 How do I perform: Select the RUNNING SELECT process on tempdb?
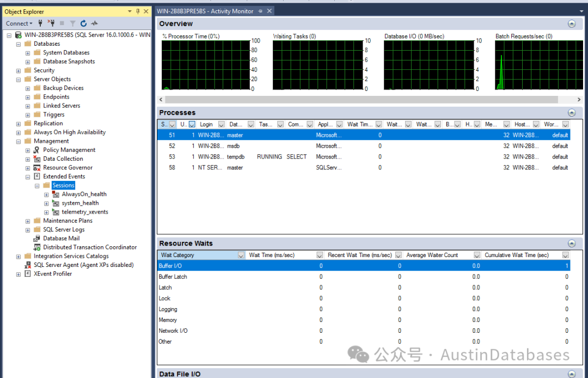coord(364,157)
